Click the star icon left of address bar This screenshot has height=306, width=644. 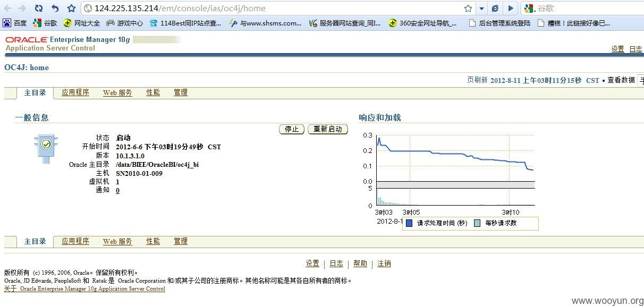(71, 8)
